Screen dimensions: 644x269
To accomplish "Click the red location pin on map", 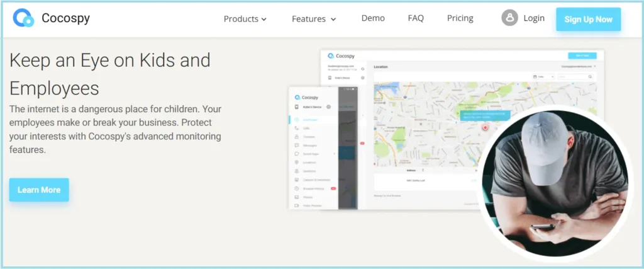I will [485, 127].
